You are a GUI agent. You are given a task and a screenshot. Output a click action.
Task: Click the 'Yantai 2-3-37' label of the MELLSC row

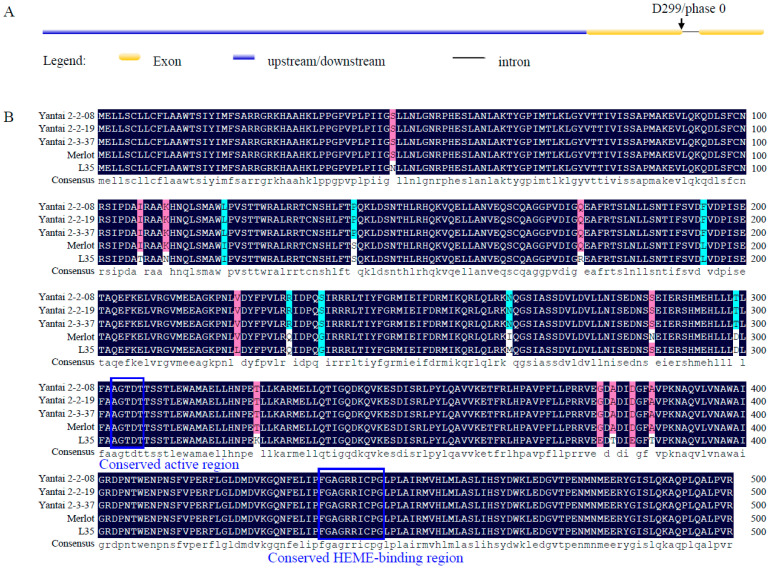click(66, 142)
